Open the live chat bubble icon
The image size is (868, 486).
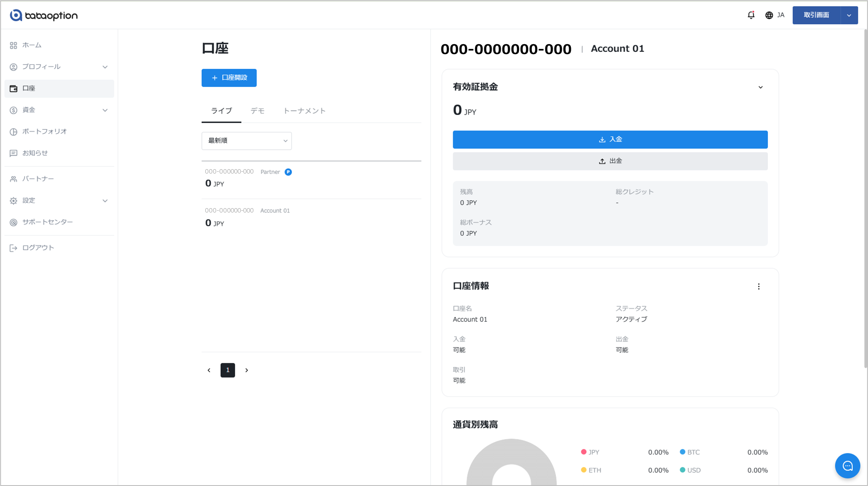[847, 466]
